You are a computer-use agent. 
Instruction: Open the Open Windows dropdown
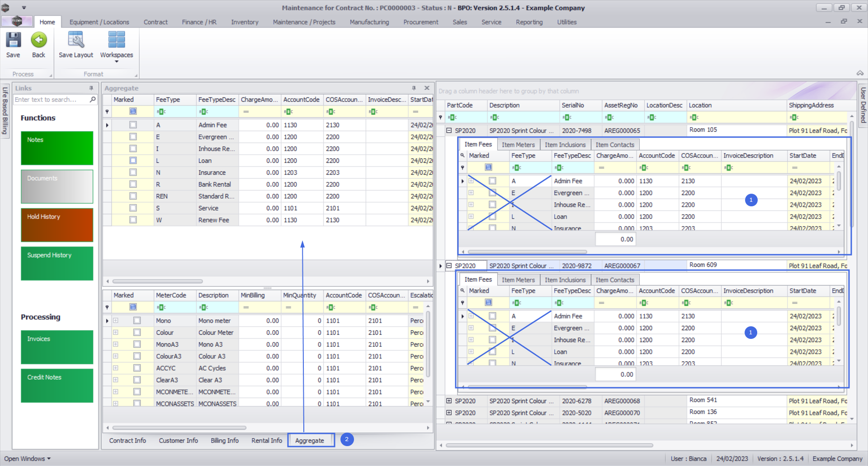[x=28, y=459]
